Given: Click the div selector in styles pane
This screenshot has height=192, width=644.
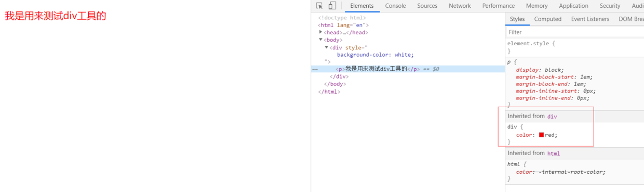Looking at the screenshot, I should (512, 126).
